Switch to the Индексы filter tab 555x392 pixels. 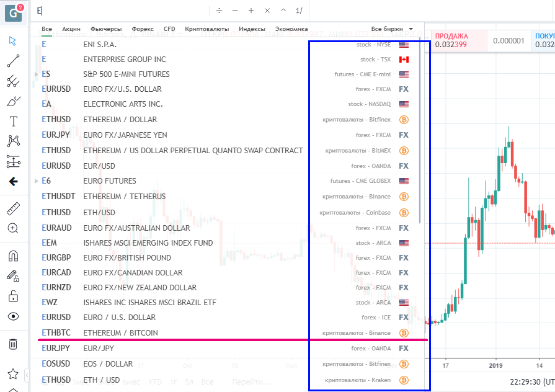coord(252,29)
